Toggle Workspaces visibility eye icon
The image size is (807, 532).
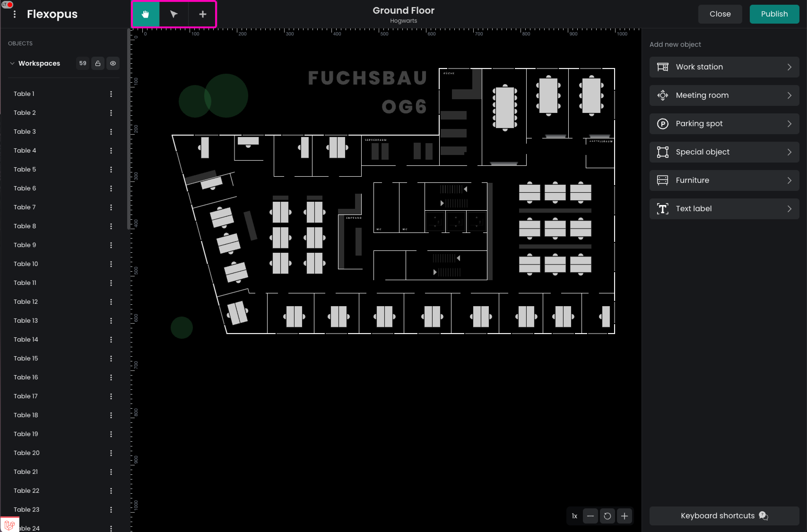(113, 64)
